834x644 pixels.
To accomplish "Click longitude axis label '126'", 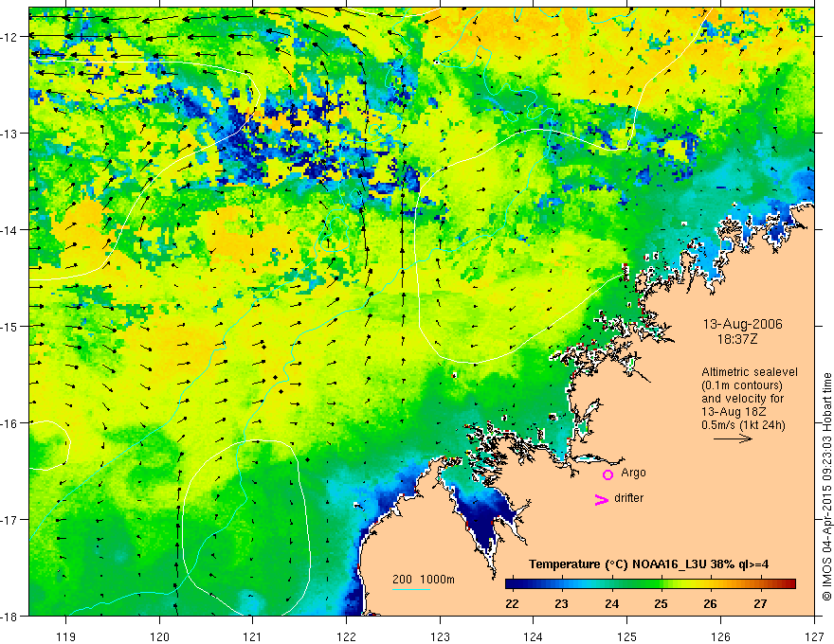I will [x=720, y=636].
